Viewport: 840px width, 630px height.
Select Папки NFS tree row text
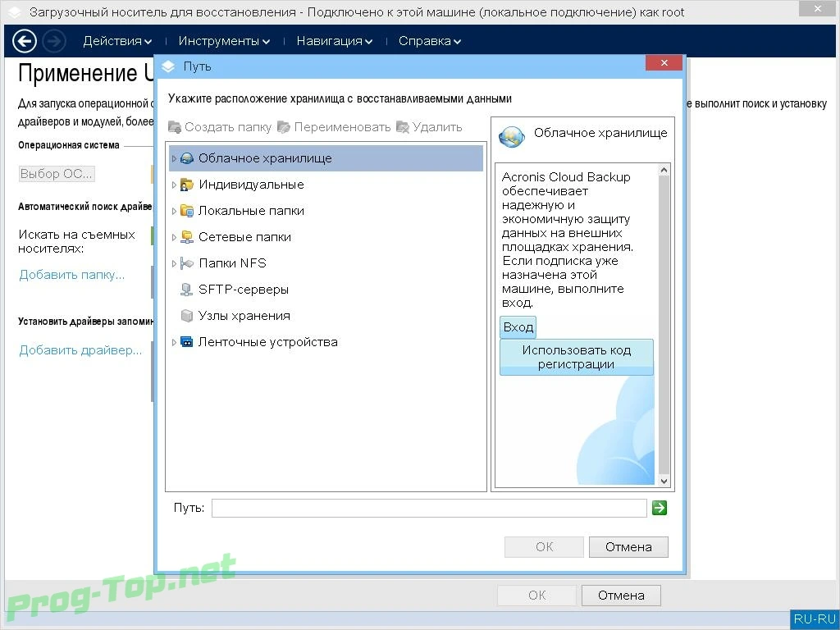click(232, 263)
